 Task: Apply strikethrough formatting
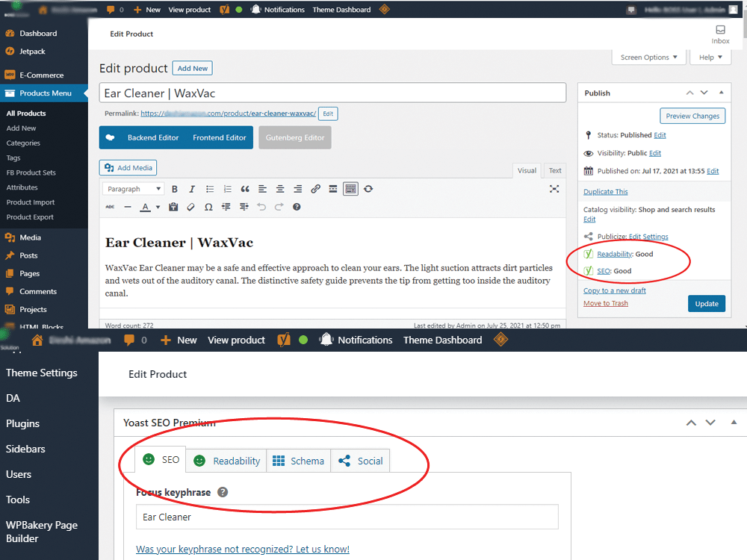[x=110, y=207]
